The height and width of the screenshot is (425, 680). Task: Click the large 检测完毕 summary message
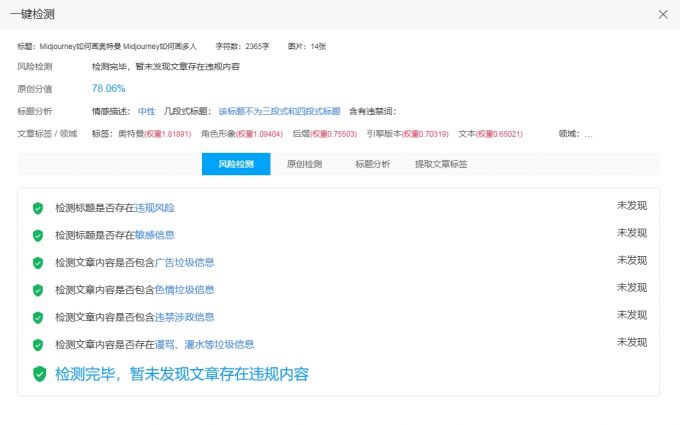point(182,374)
